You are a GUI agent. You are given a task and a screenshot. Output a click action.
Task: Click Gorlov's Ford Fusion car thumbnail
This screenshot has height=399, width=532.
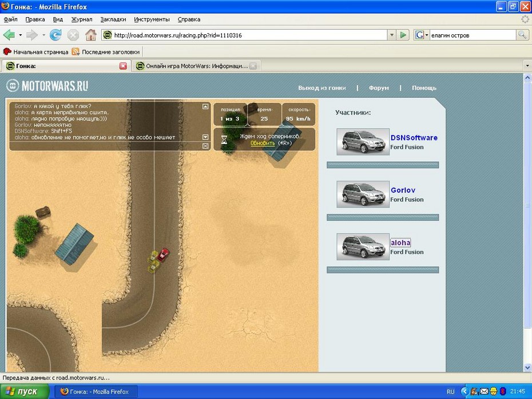363,194
